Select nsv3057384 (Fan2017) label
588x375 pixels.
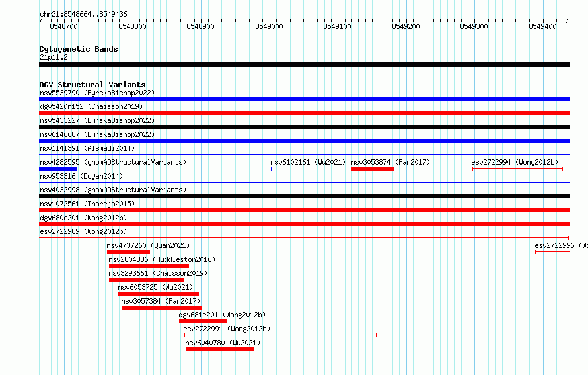click(x=161, y=301)
